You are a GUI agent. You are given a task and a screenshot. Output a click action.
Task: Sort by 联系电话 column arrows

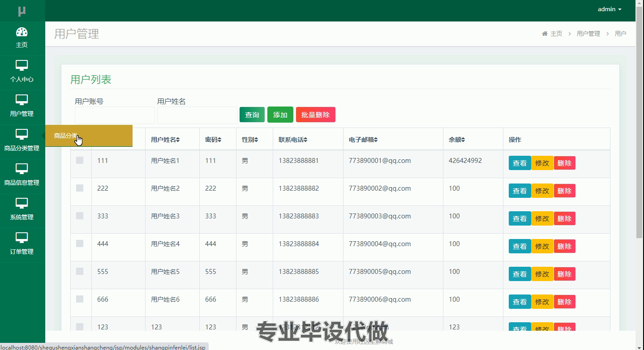(305, 140)
